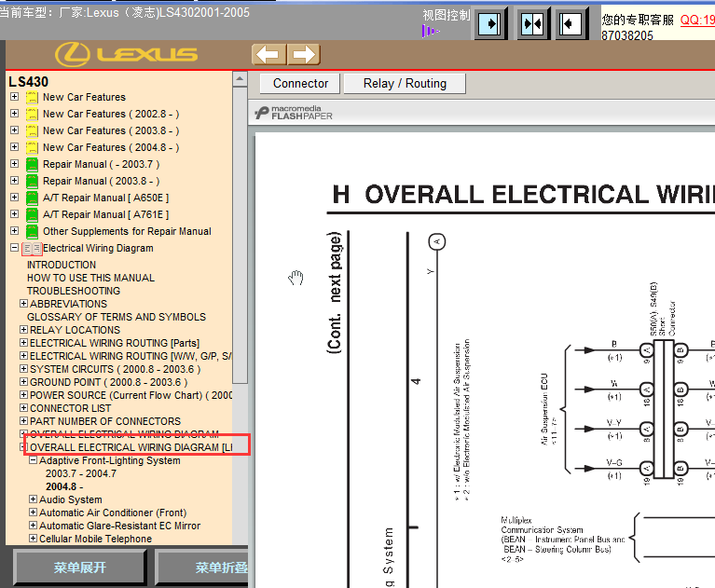This screenshot has width=715, height=588.
Task: Collapse the Electrical Wiring Diagram node
Action: 15,248
